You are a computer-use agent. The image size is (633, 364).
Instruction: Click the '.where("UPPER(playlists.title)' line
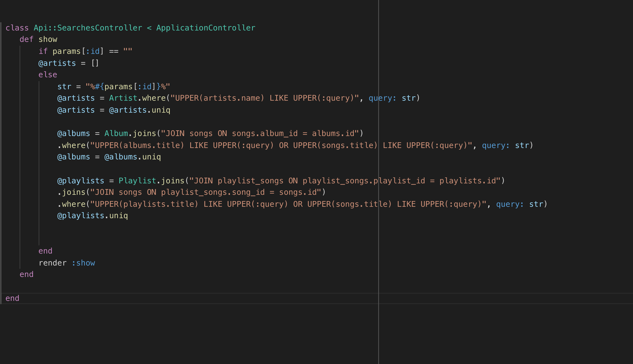point(302,204)
